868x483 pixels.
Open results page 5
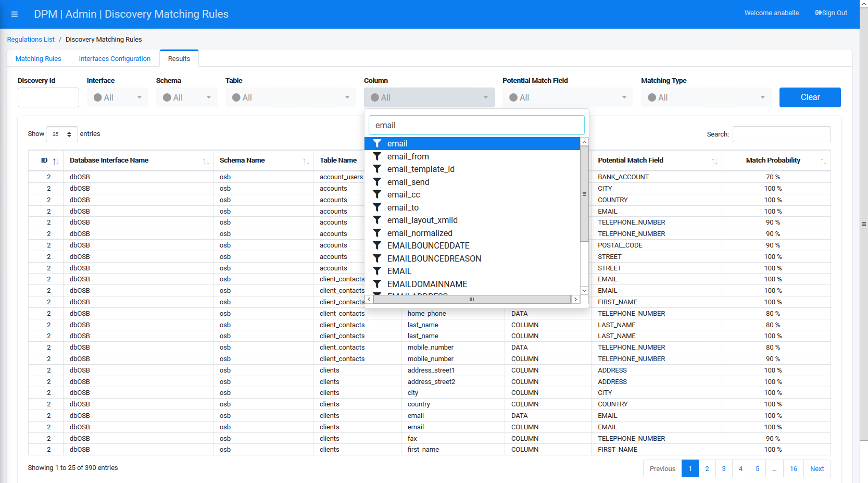(758, 468)
